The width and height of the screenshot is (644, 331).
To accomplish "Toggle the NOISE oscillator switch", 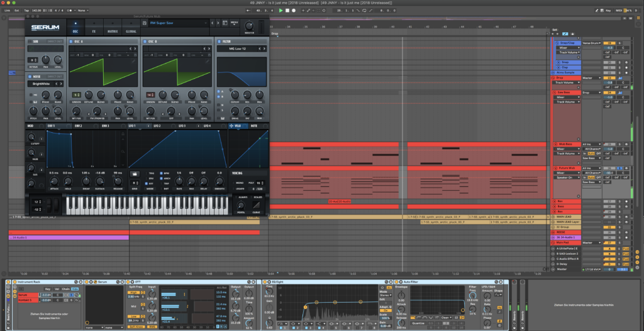I will tap(30, 77).
